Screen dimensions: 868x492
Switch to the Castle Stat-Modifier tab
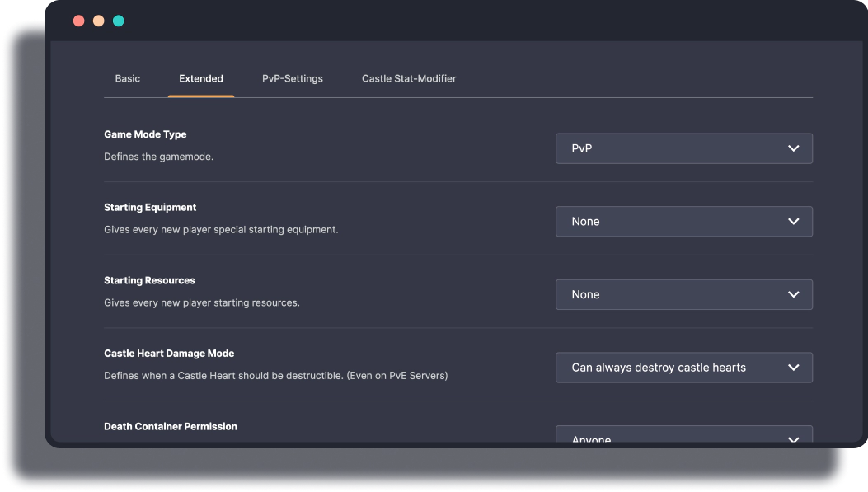tap(409, 78)
